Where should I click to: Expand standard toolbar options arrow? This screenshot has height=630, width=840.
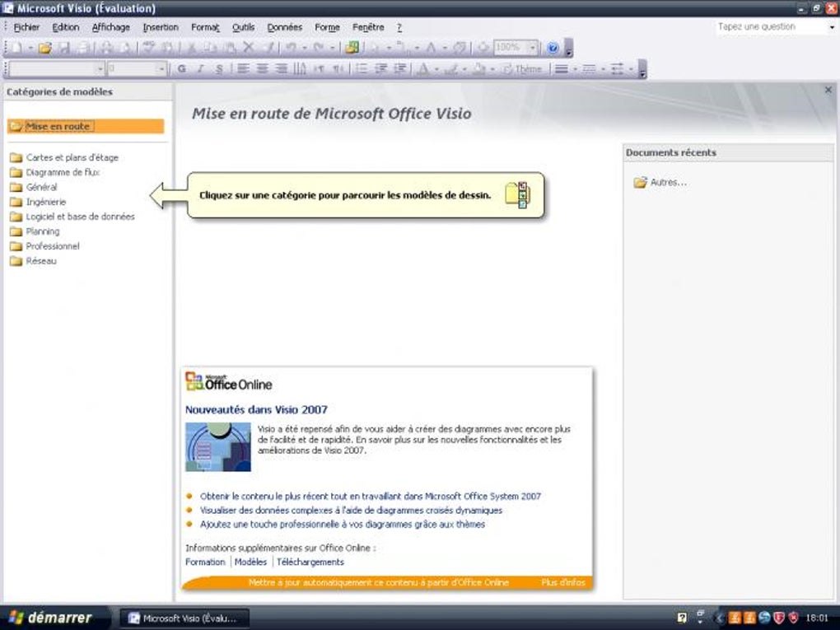[569, 49]
